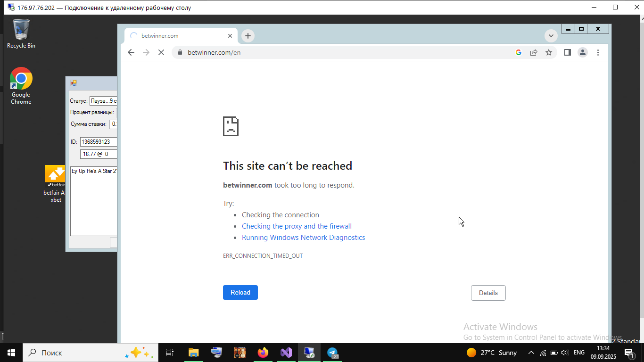Viewport: 644px width, 362px height.
Task: Click the bot window title bar icon
Action: point(74,83)
